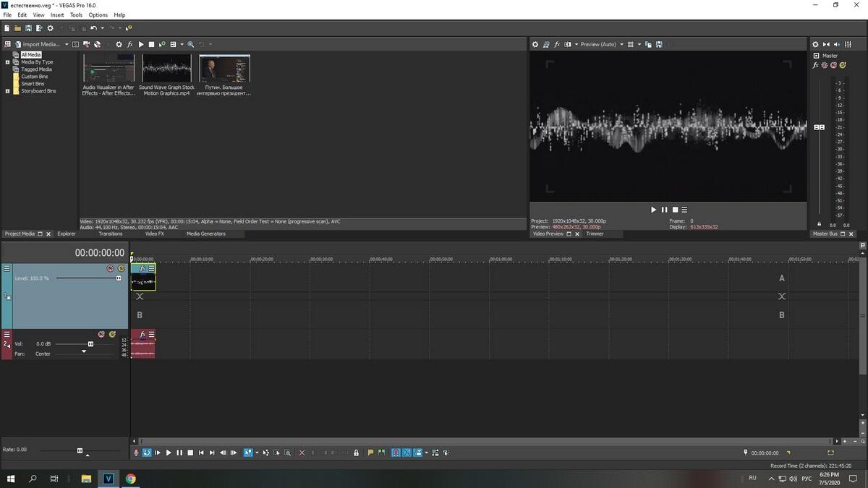This screenshot has width=868, height=488.
Task: Click the Lock Envelopes to Events padlock icon
Action: tap(356, 453)
